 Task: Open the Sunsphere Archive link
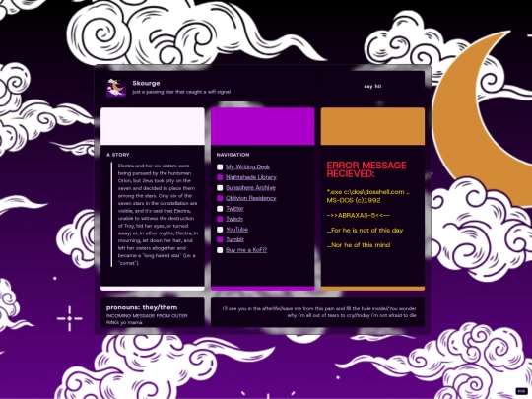tap(250, 187)
